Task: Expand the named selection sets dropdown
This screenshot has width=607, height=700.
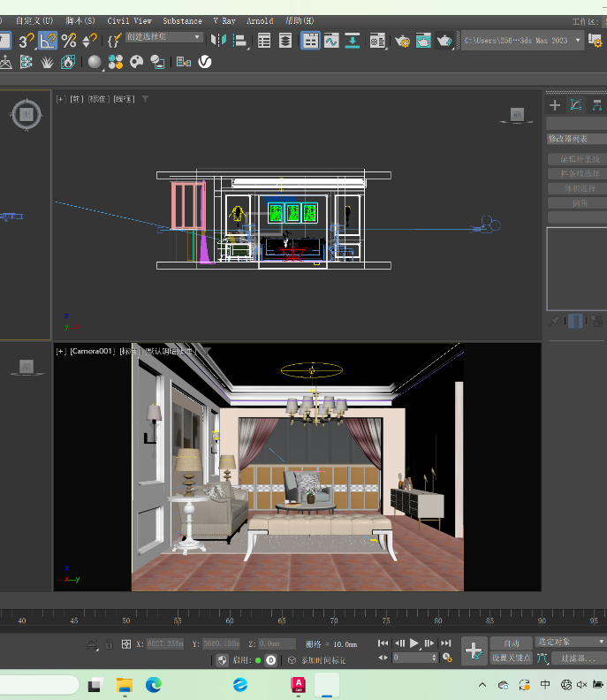Action: [196, 38]
